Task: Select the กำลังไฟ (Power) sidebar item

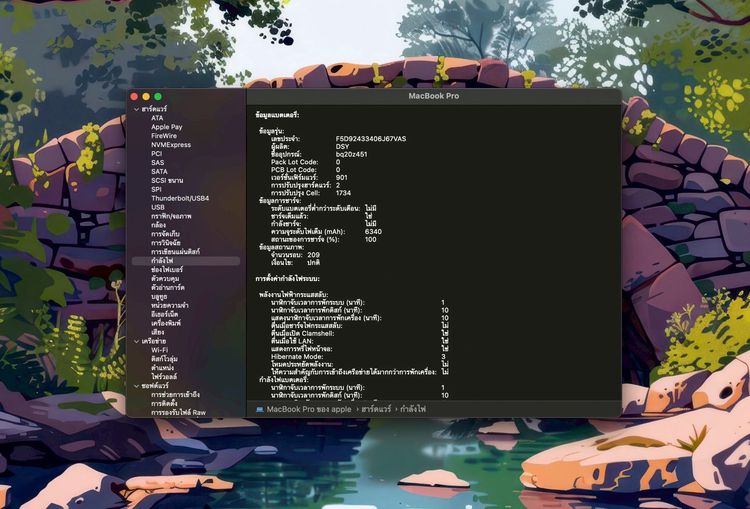Action: (162, 261)
